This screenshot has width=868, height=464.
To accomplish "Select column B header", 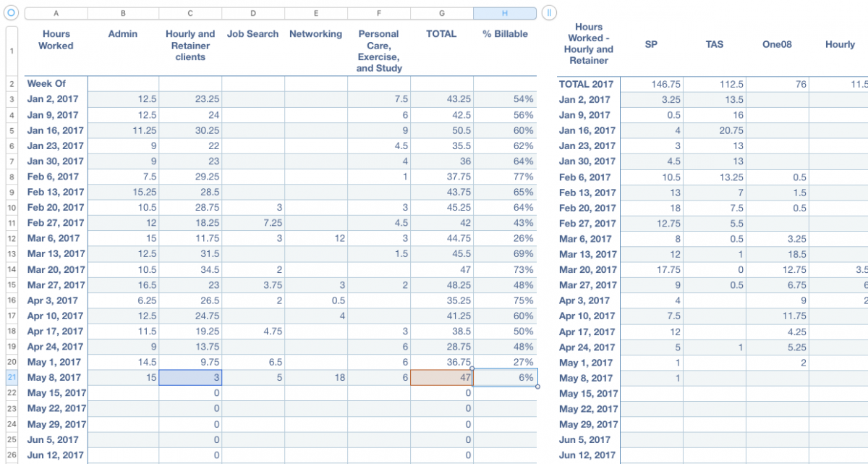I will coord(123,13).
